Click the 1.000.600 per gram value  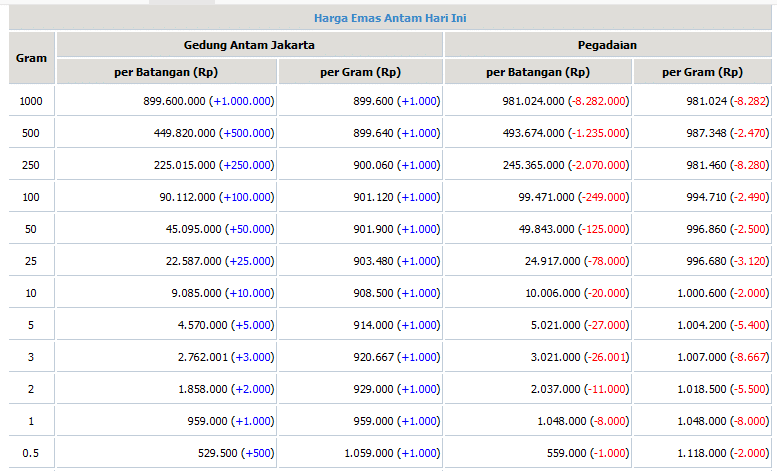pyautogui.click(x=702, y=293)
